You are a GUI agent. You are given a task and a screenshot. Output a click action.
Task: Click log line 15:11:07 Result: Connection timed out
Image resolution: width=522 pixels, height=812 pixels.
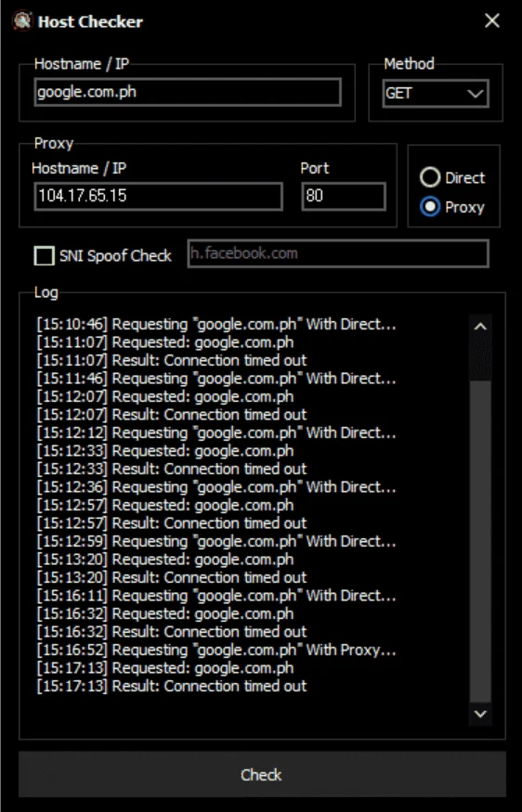172,360
